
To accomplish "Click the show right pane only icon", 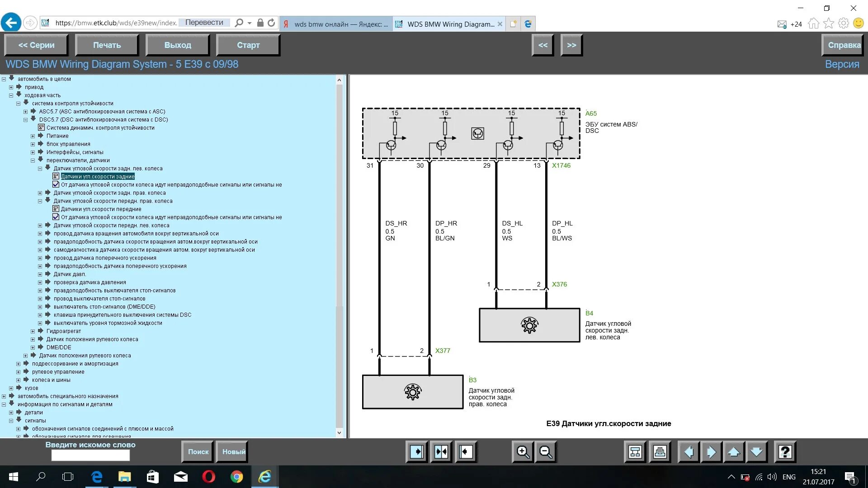I will point(466,452).
